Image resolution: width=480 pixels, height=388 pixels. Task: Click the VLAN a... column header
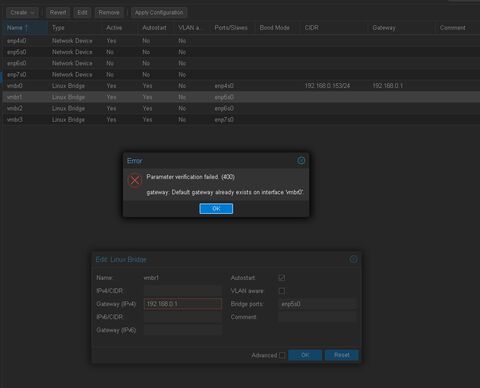tap(192, 28)
